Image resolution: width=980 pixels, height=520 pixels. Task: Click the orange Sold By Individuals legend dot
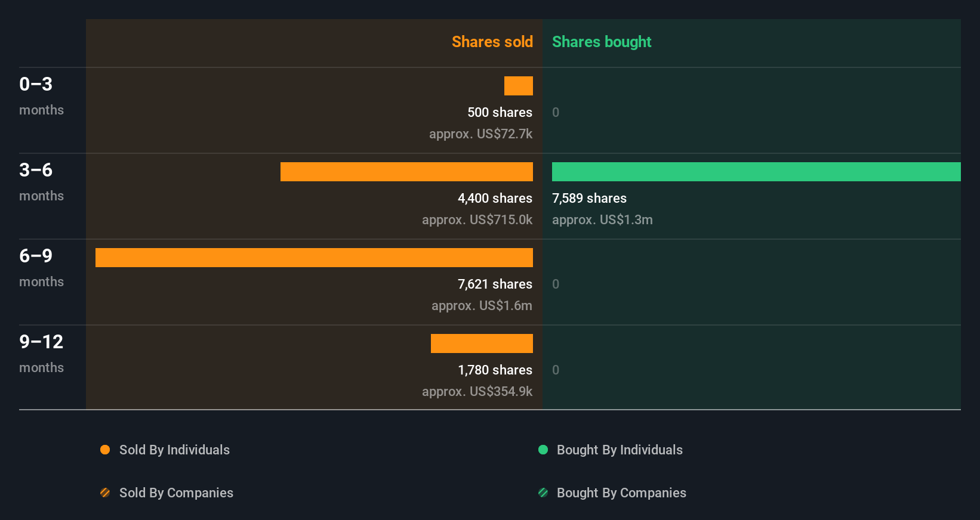tap(105, 450)
